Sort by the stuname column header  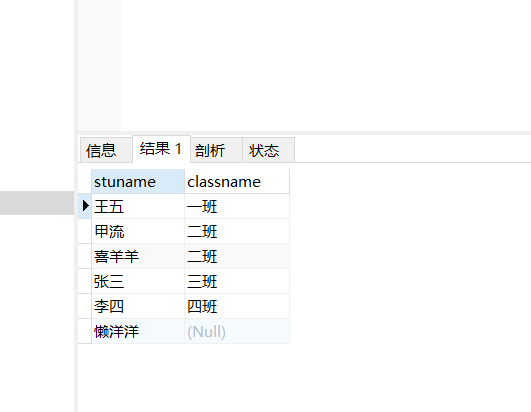pos(138,181)
